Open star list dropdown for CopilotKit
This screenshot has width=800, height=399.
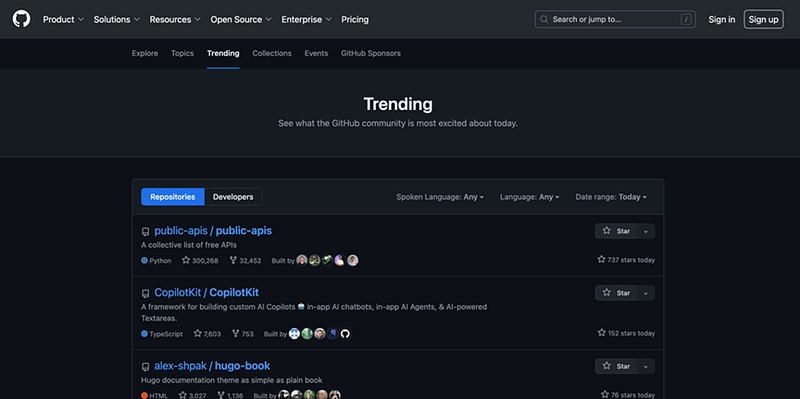point(646,293)
